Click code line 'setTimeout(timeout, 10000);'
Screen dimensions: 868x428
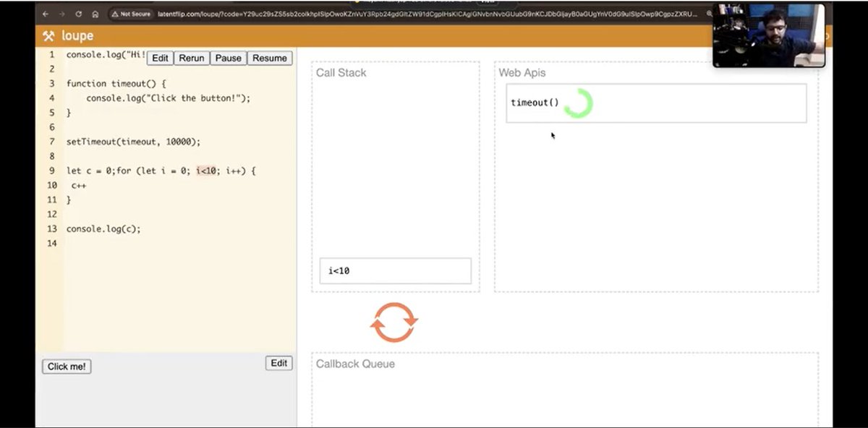click(133, 142)
